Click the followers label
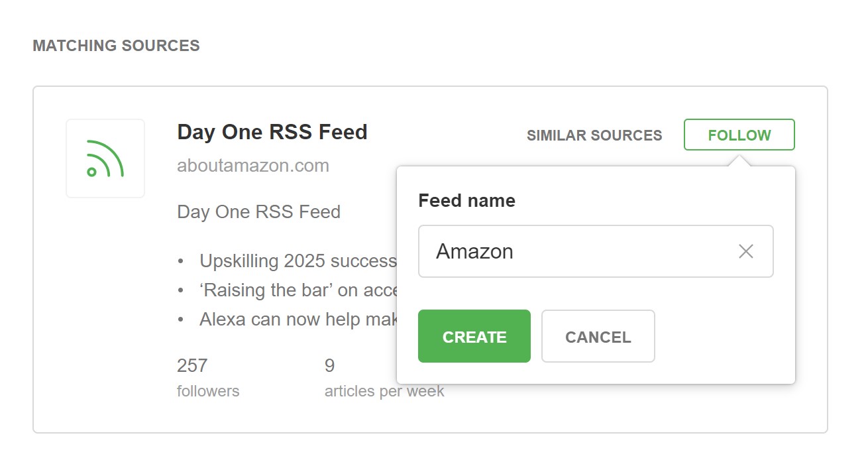This screenshot has height=472, width=868. tap(208, 391)
